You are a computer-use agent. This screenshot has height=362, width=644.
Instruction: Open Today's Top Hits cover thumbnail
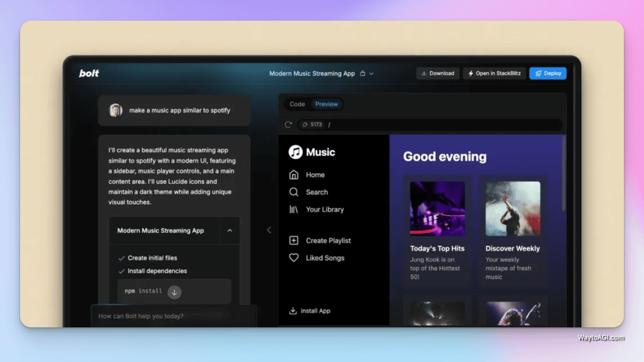click(437, 209)
